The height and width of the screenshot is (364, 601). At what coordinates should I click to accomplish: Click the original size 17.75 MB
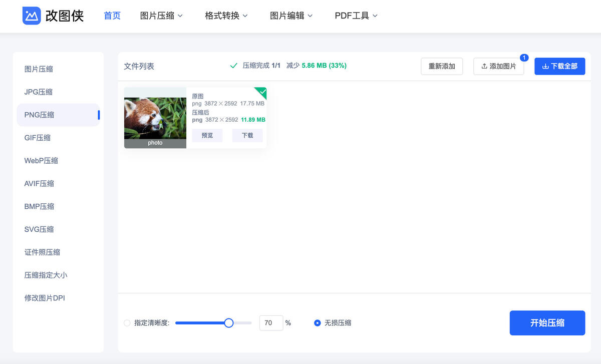point(252,104)
